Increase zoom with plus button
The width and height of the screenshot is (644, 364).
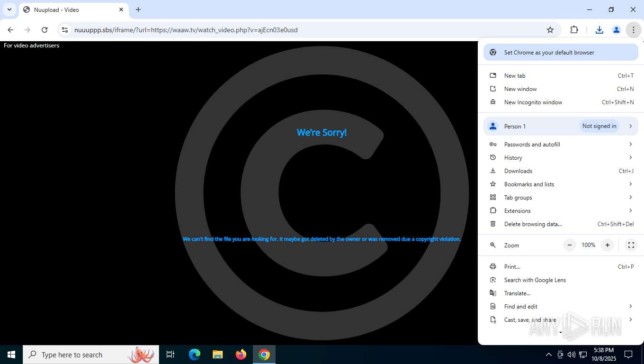click(607, 245)
